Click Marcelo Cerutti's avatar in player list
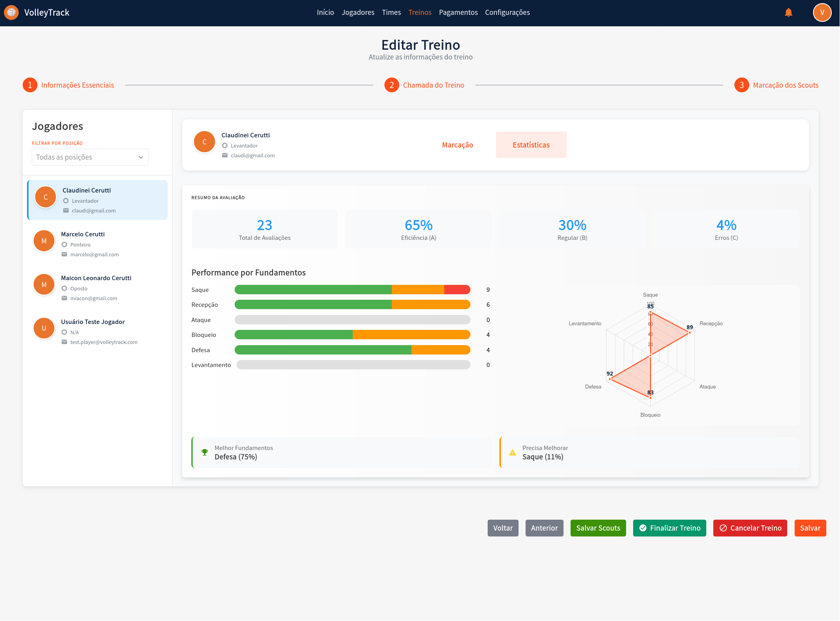Image resolution: width=840 pixels, height=621 pixels. pyautogui.click(x=44, y=241)
